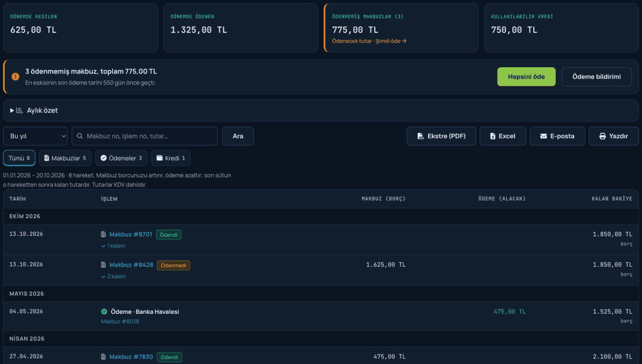Image resolution: width=642 pixels, height=364 pixels.
Task: Click the 1.525,00 TL remaining balance
Action: [612, 312]
